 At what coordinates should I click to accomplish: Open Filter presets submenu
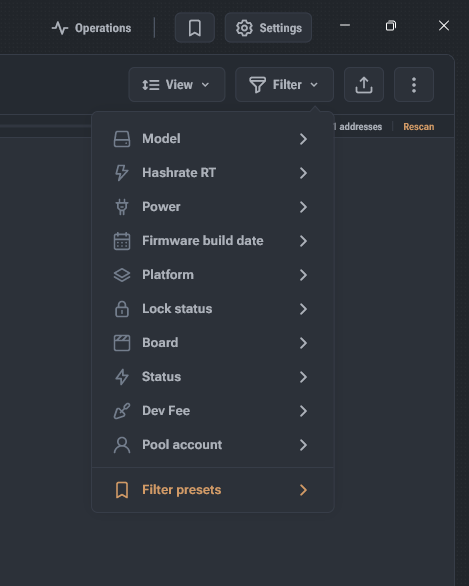pos(213,490)
